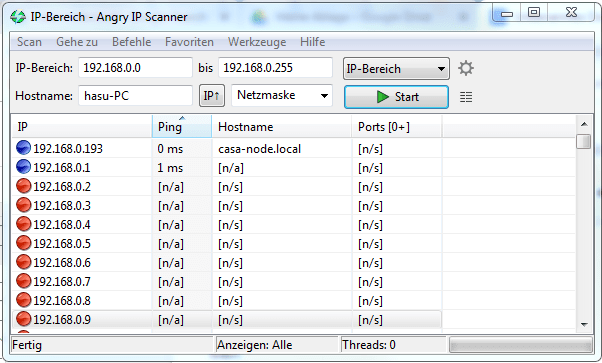602x363 pixels.
Task: Select the 192.168.0.1 IP text
Action: click(x=61, y=167)
